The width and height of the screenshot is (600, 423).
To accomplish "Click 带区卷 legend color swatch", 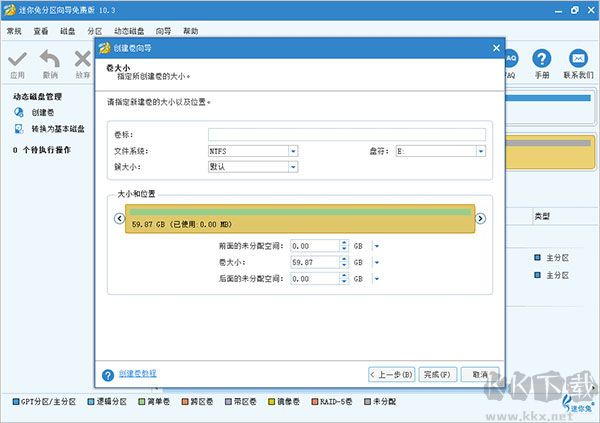I will click(x=228, y=402).
